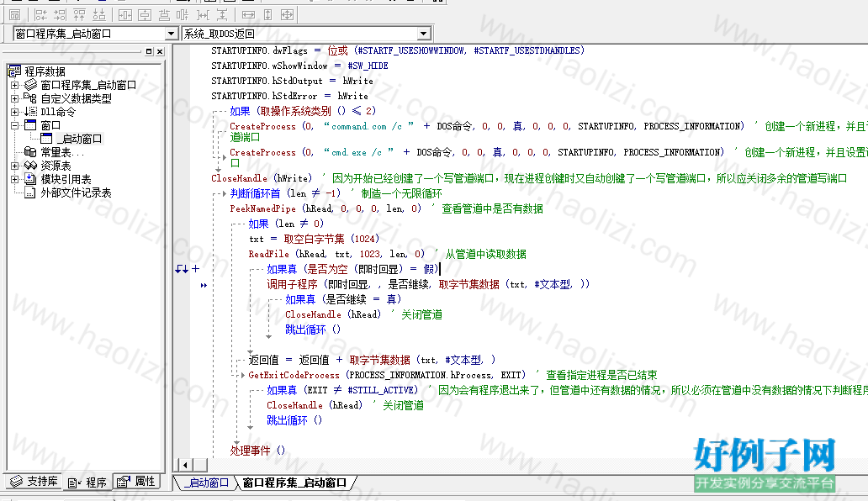Viewport: 868px width, 501px height.
Task: Click the 支持库 tab icon
Action: [x=17, y=481]
